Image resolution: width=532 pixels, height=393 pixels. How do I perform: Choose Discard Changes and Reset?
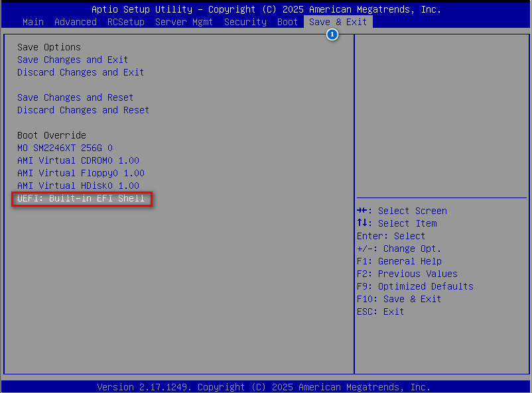[x=84, y=110]
